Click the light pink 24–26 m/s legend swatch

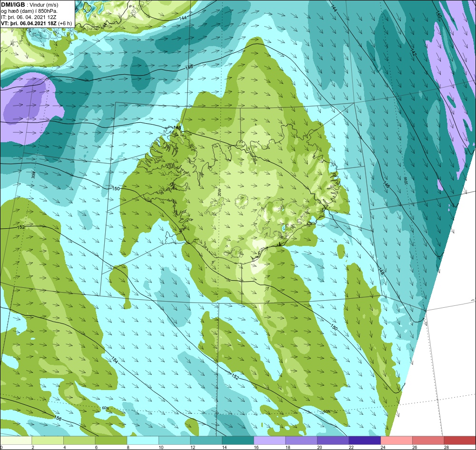pyautogui.click(x=397, y=440)
